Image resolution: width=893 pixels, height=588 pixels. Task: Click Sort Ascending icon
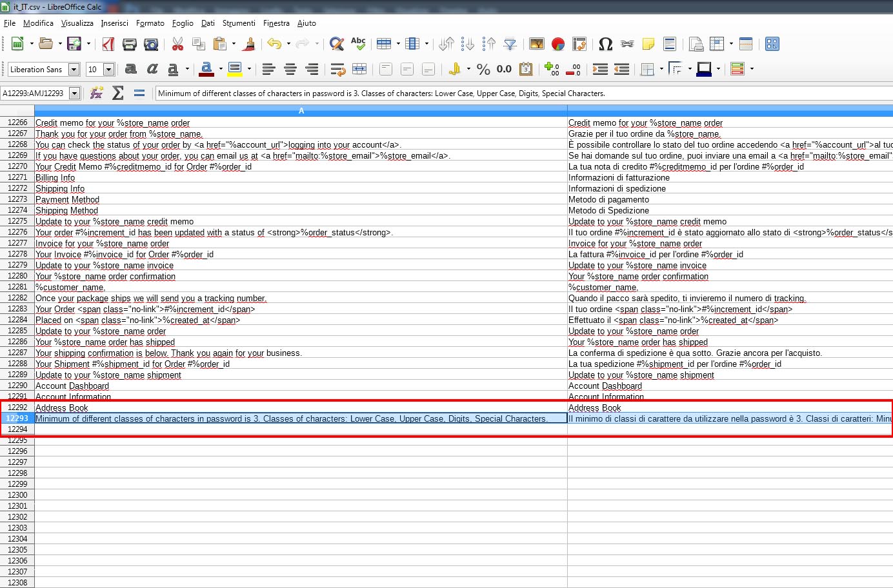tap(468, 44)
